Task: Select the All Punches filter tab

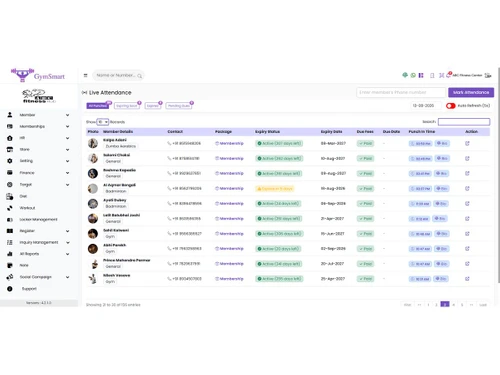Action: click(x=98, y=106)
